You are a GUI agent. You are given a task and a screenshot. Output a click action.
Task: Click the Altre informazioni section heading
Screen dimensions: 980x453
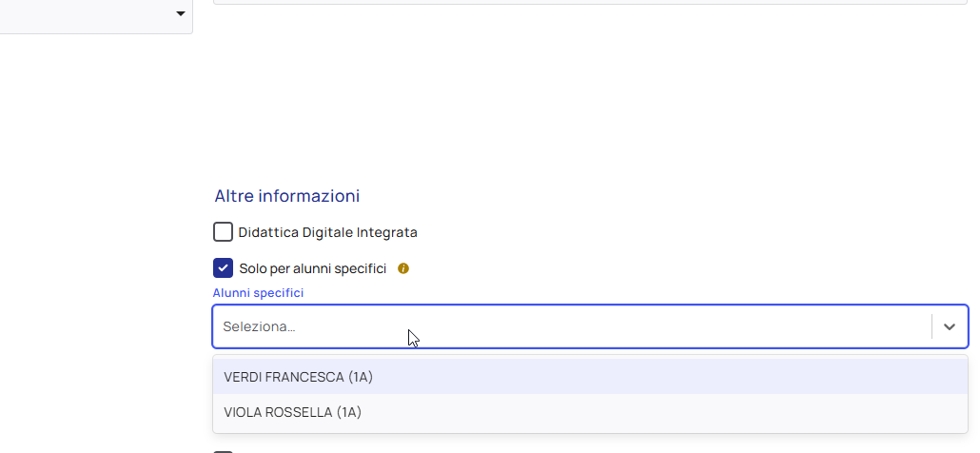[x=286, y=196]
